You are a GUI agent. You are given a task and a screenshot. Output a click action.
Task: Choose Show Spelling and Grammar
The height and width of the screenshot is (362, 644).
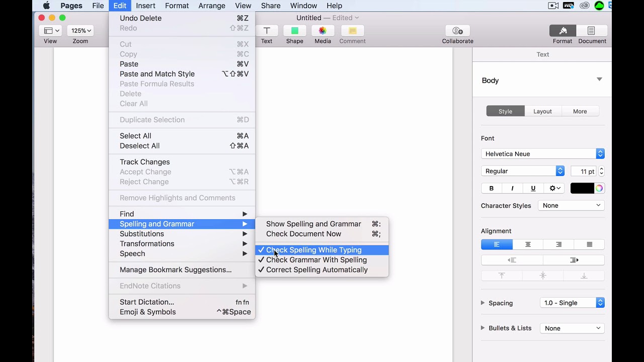click(322, 224)
